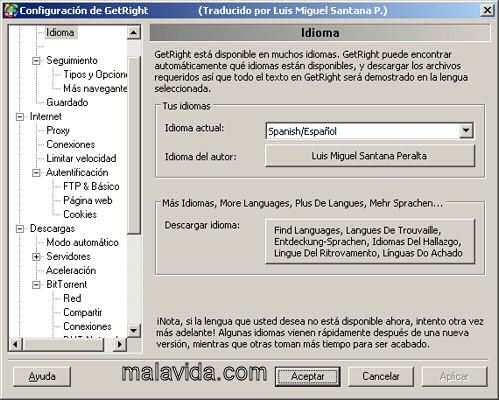The image size is (499, 400).
Task: Click the tree vertical scrollbar thumb
Action: [134, 146]
